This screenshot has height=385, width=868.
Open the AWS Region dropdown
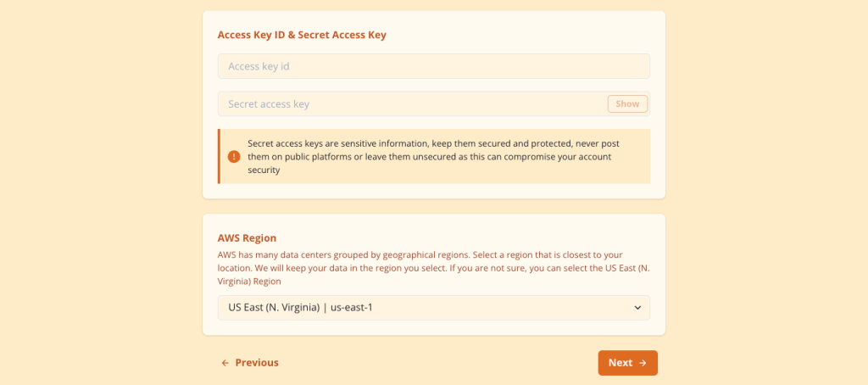tap(433, 308)
